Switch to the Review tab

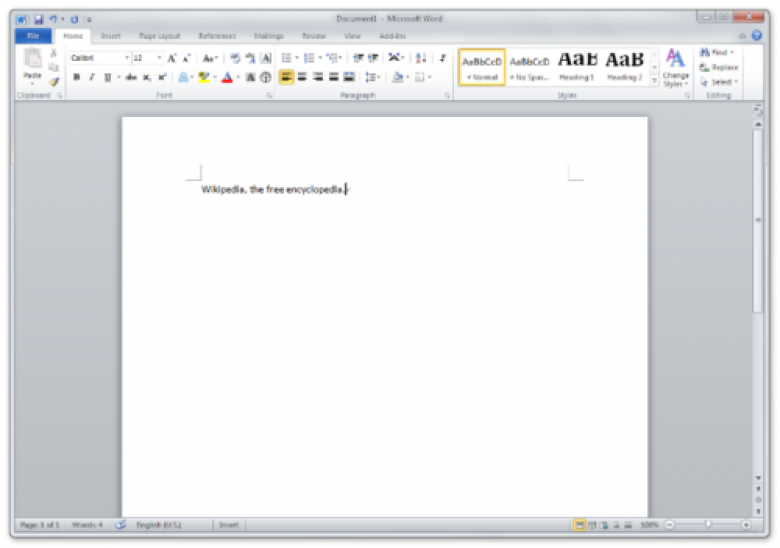coord(314,36)
